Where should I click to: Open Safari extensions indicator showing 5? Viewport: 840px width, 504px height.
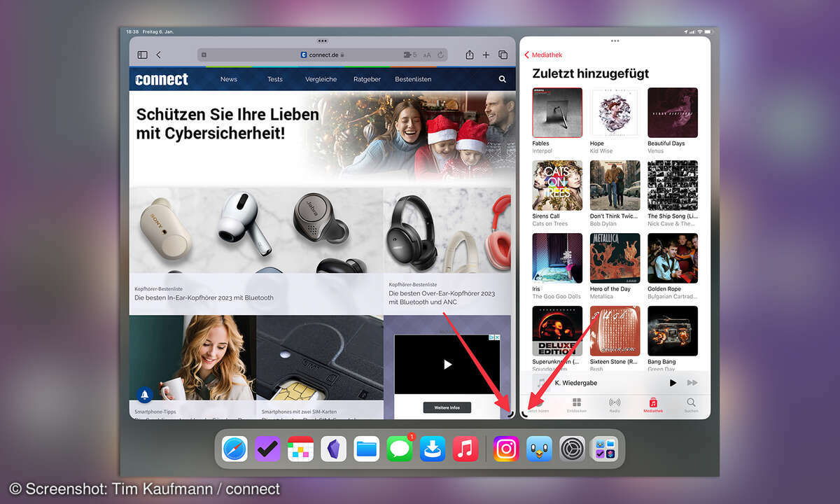click(409, 55)
